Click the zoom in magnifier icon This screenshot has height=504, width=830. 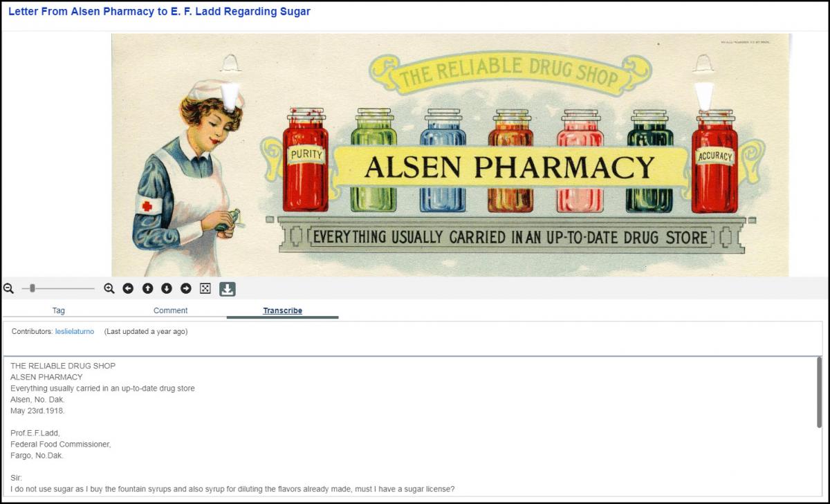click(109, 288)
